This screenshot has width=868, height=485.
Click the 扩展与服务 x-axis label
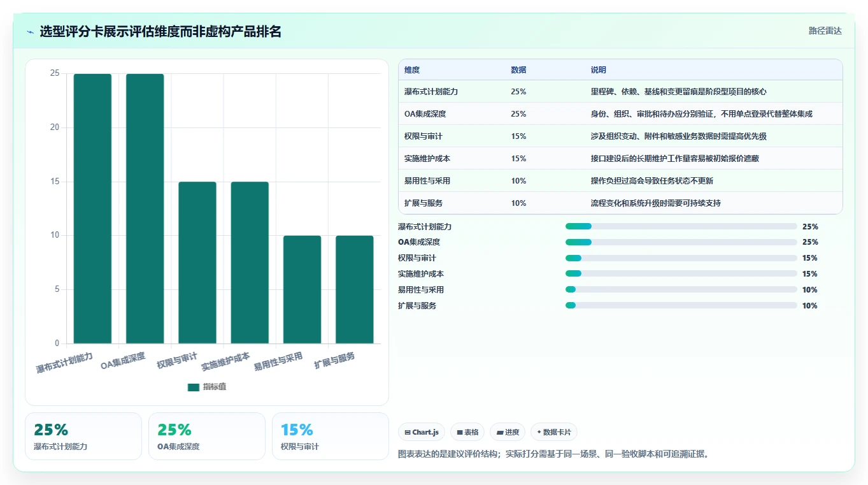point(335,360)
